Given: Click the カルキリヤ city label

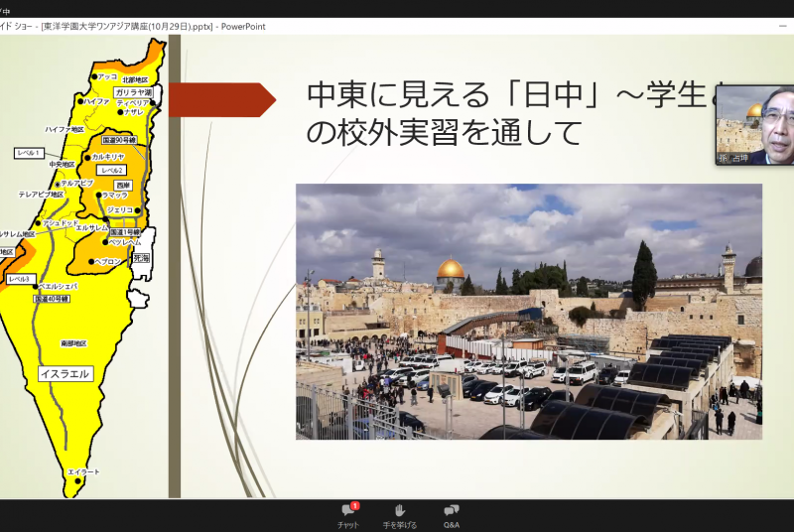Looking at the screenshot, I should [x=108, y=157].
